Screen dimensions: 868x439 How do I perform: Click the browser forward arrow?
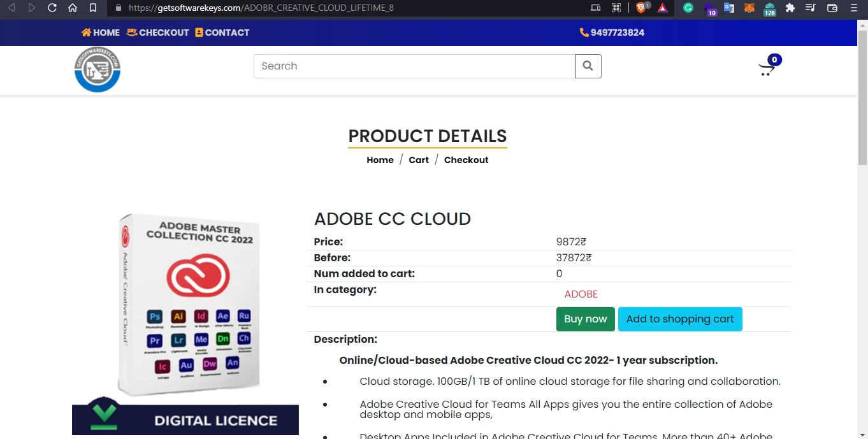point(32,8)
